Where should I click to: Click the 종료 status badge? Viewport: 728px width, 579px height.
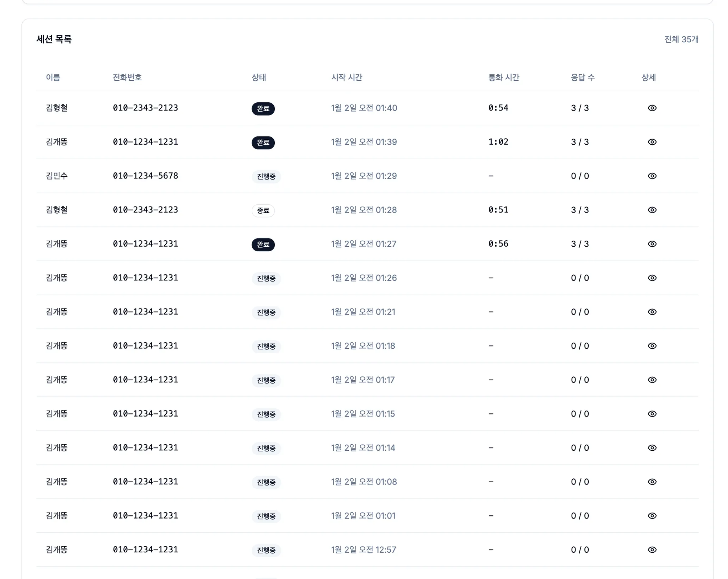point(263,211)
